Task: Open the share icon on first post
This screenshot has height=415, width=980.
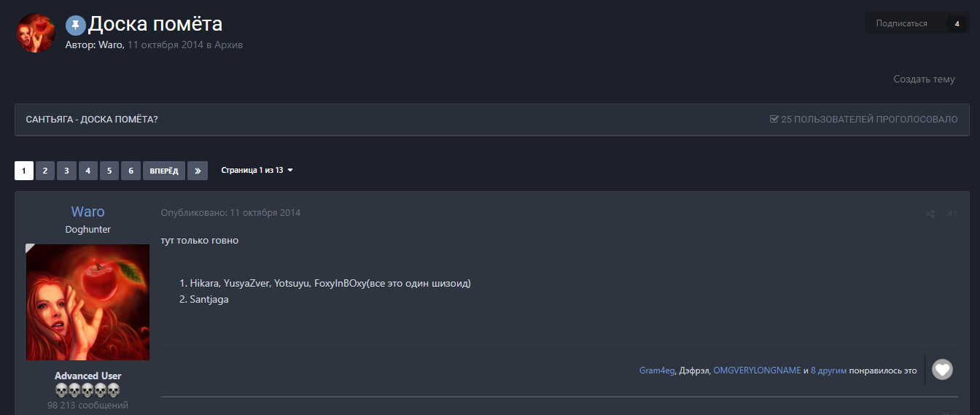Action: pos(930,214)
